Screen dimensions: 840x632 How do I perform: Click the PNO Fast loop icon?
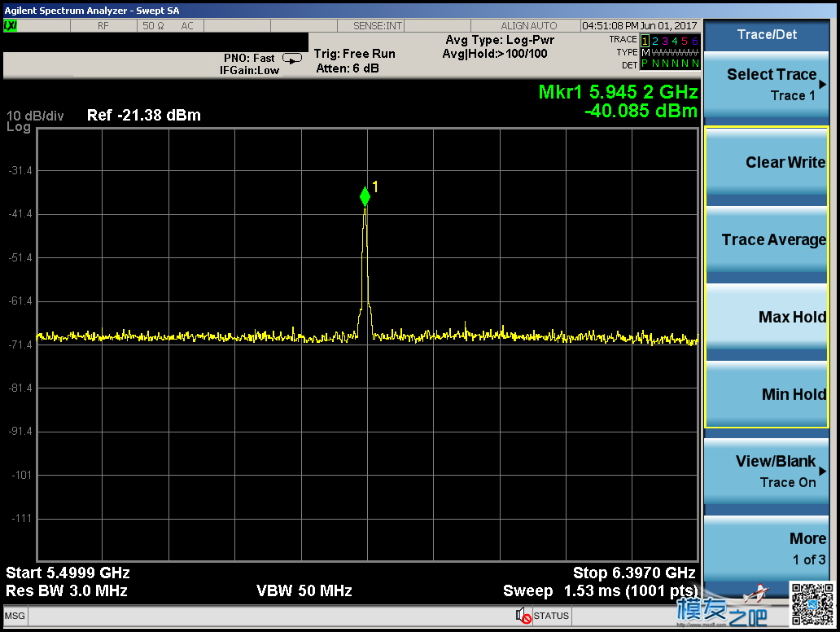coord(292,59)
